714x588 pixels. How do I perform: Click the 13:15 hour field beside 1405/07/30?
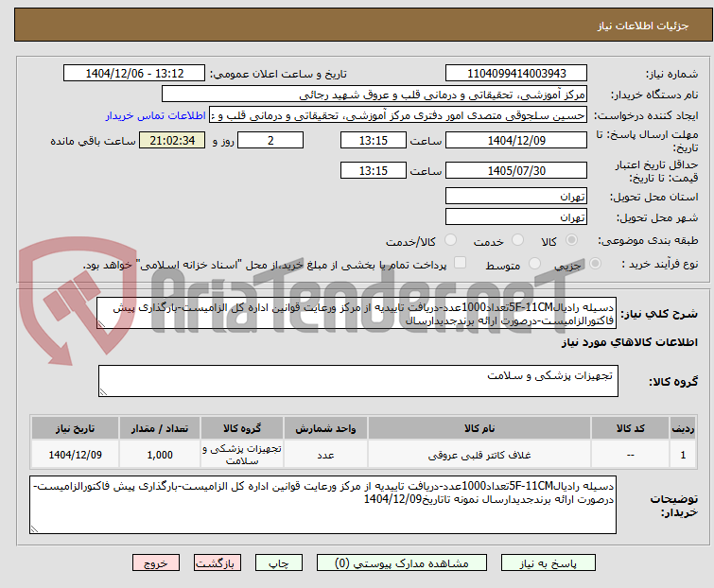tap(373, 170)
